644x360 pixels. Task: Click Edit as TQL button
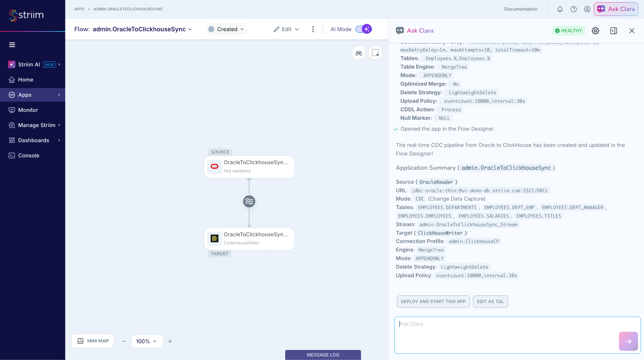click(x=490, y=302)
